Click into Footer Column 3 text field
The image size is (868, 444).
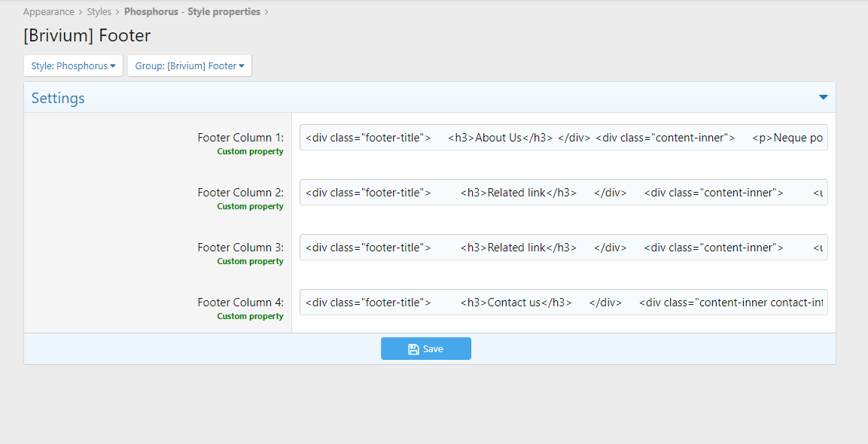tap(563, 248)
